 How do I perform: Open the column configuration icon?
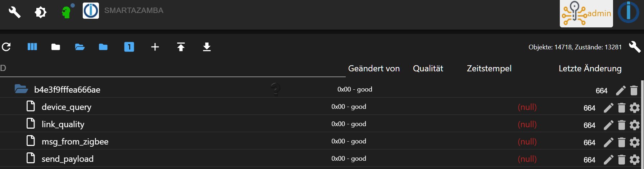pyautogui.click(x=32, y=47)
